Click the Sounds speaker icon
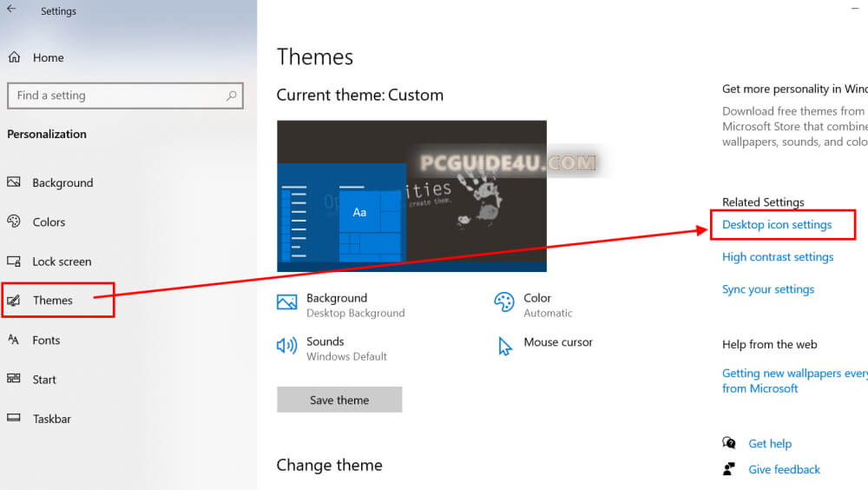The height and width of the screenshot is (490, 868). tap(286, 346)
